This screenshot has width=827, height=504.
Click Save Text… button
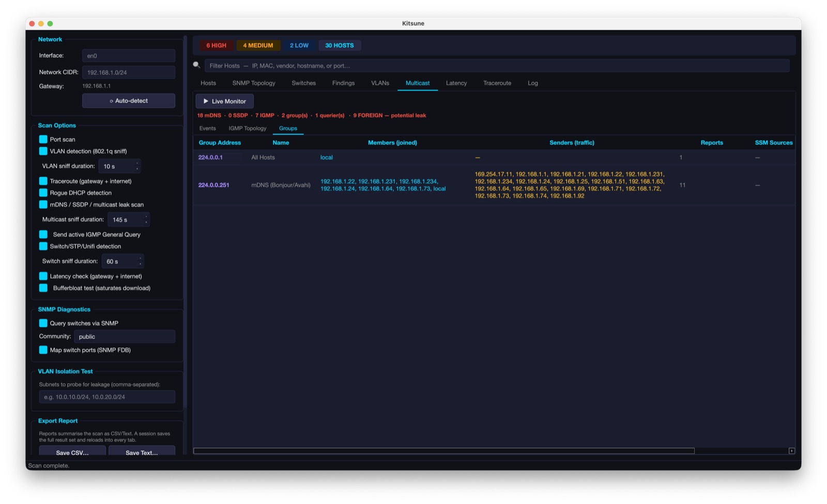point(142,451)
